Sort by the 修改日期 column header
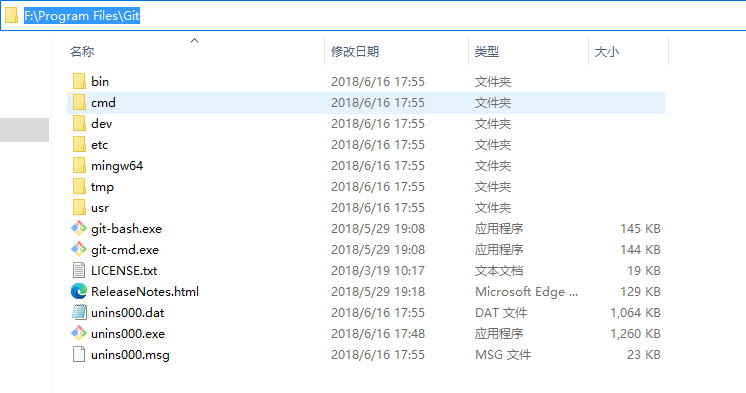746x393 pixels. [x=355, y=51]
